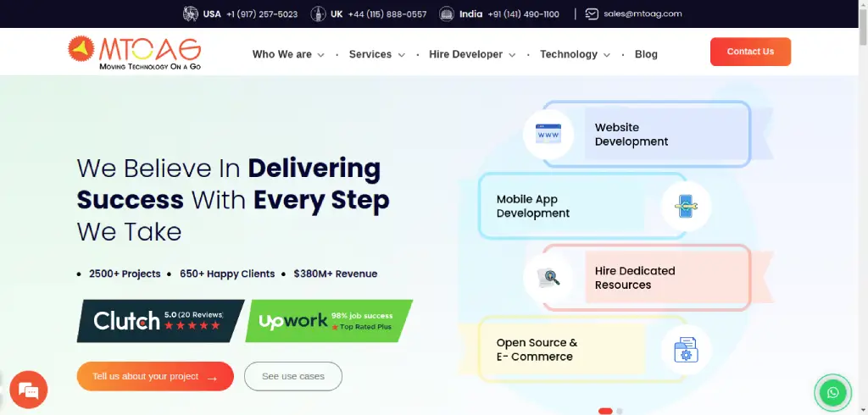This screenshot has width=868, height=415.
Task: Click the Mobile App Development phone icon
Action: coord(685,207)
